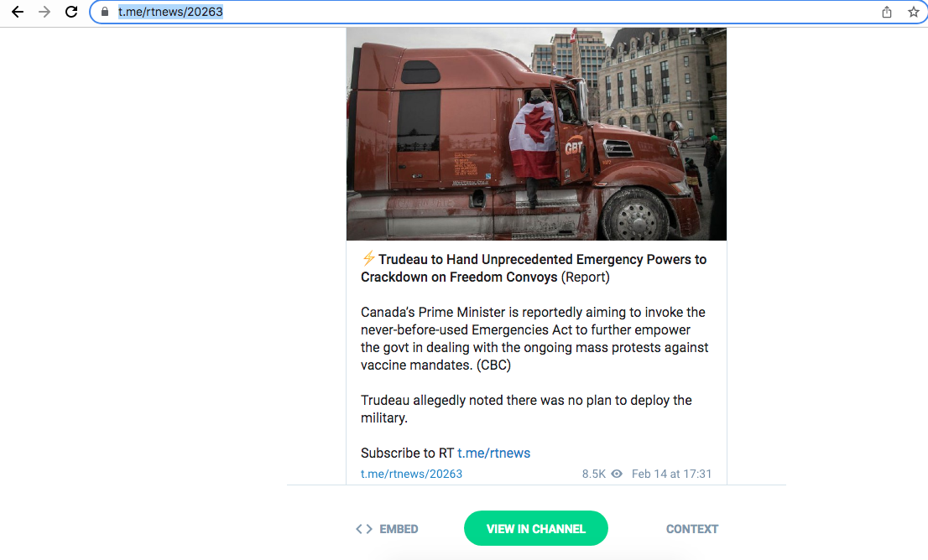
Task: Click the padlock site info icon
Action: pyautogui.click(x=105, y=12)
